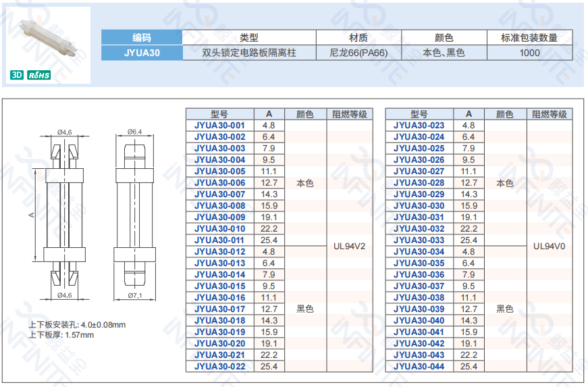Image resolution: width=588 pixels, height=387 pixels.
Task: Click the UL94V2 flame rating cell
Action: tap(349, 247)
